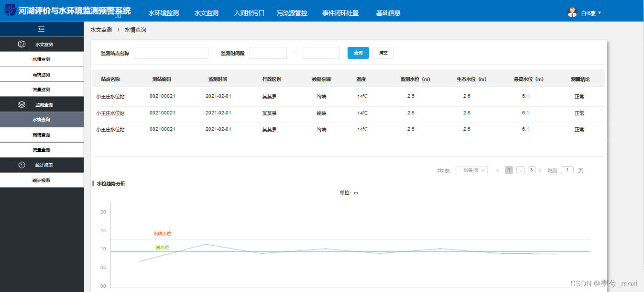This screenshot has width=644, height=292.
Task: Click the 河湖评价与水环境监测预警系统 title
Action: 74,11
